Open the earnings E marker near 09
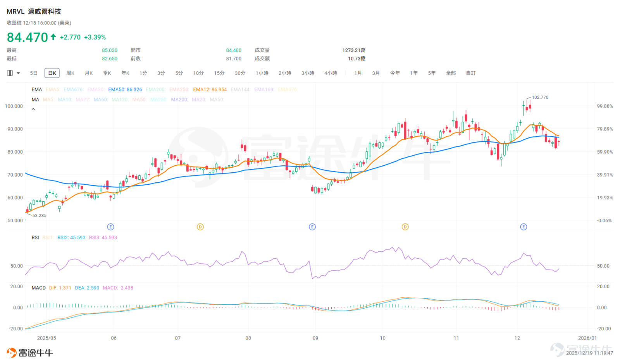The height and width of the screenshot is (364, 620). 312,227
